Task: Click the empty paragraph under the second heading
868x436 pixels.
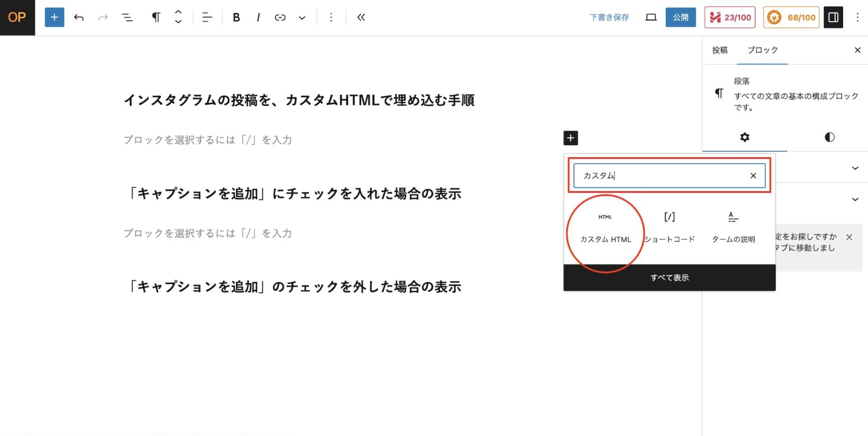Action: coord(207,233)
